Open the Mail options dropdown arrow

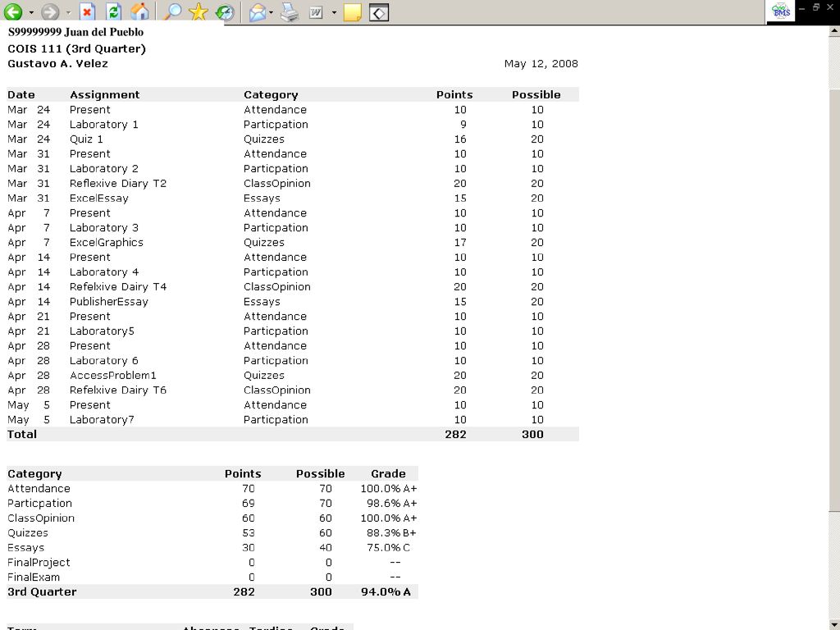271,12
